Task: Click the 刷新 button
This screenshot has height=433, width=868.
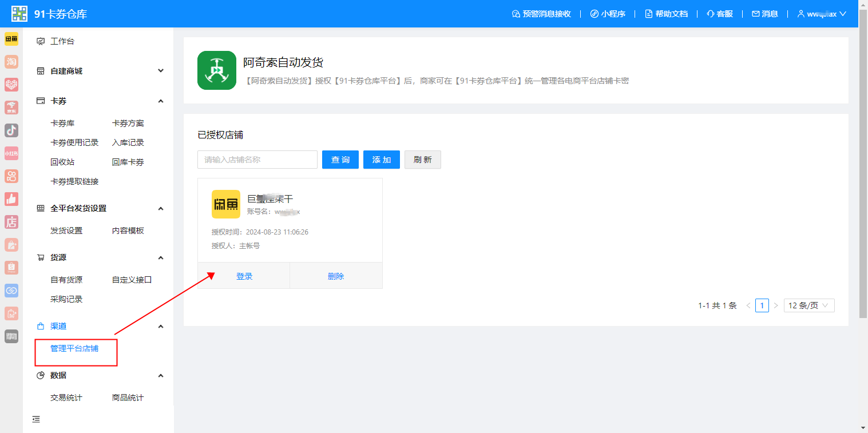Action: point(423,160)
